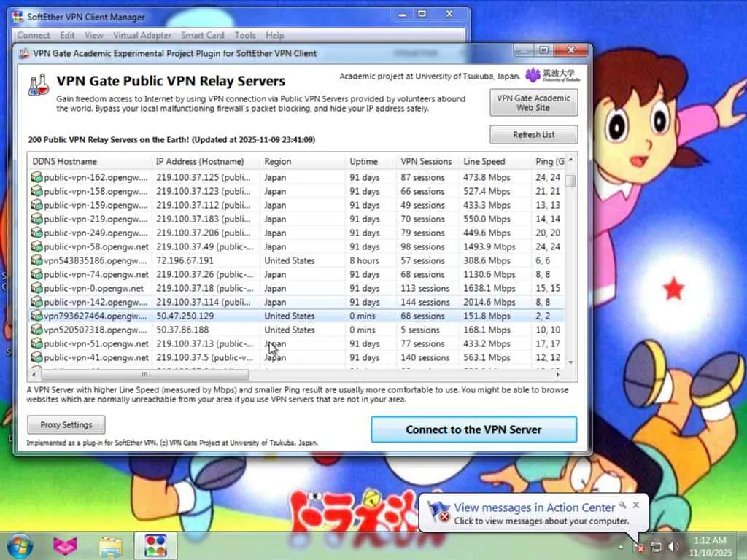Select IP address 72.196.67.191
The image size is (747, 560).
(185, 260)
